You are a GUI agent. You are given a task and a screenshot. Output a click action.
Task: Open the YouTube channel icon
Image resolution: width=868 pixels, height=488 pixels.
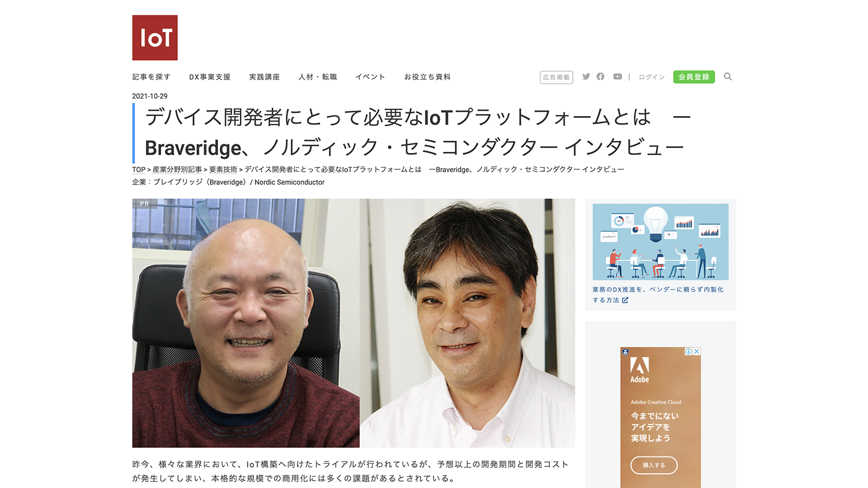tap(617, 76)
